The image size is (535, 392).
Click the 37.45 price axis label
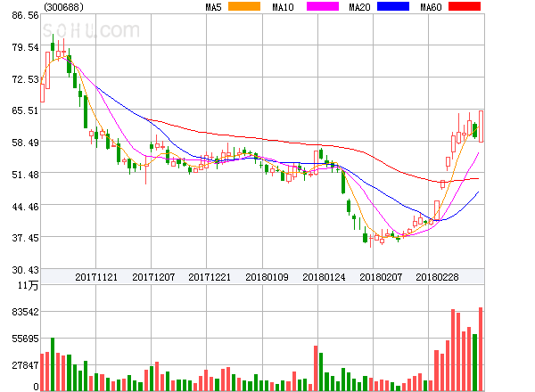click(25, 238)
